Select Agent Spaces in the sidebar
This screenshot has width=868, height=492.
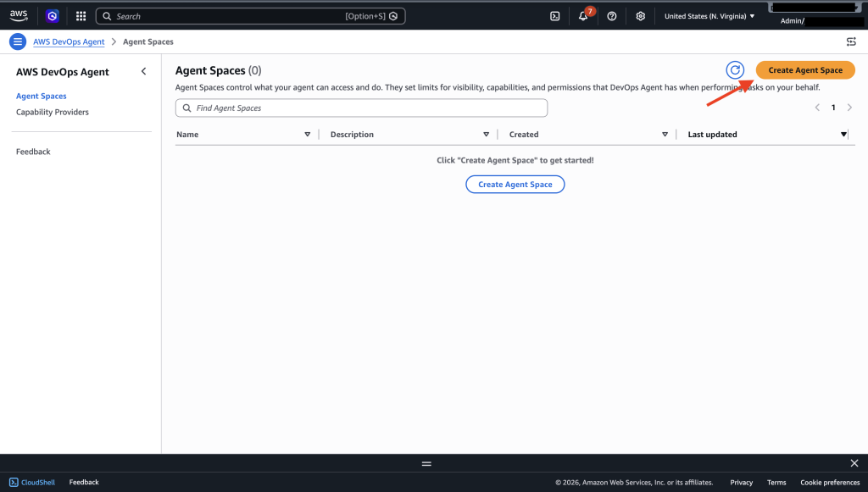(x=41, y=97)
